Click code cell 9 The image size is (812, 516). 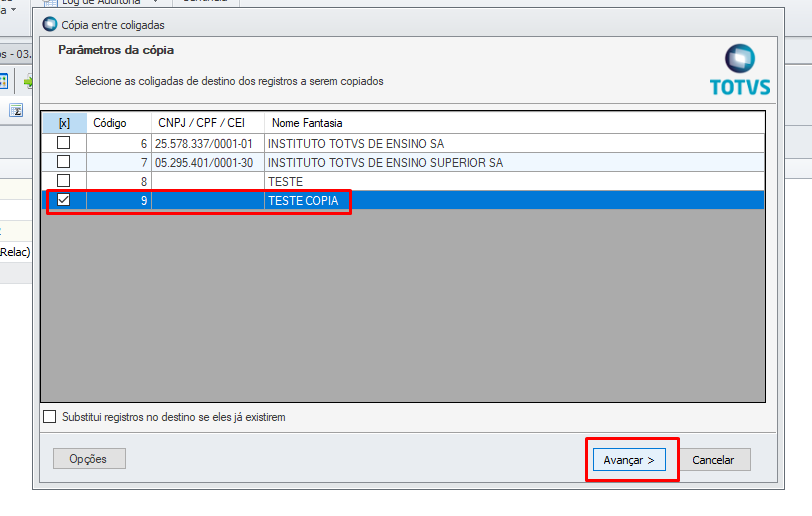119,200
